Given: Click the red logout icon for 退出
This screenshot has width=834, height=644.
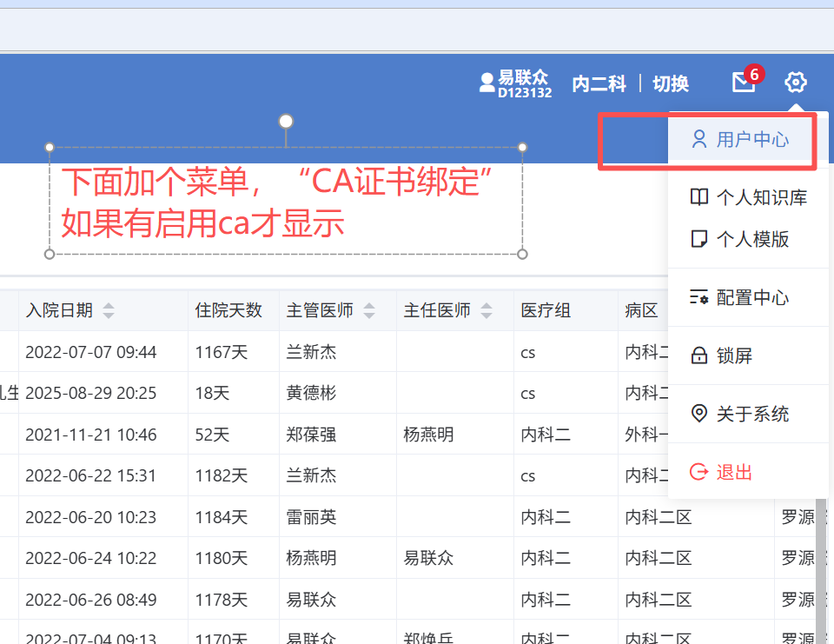Looking at the screenshot, I should 698,472.
